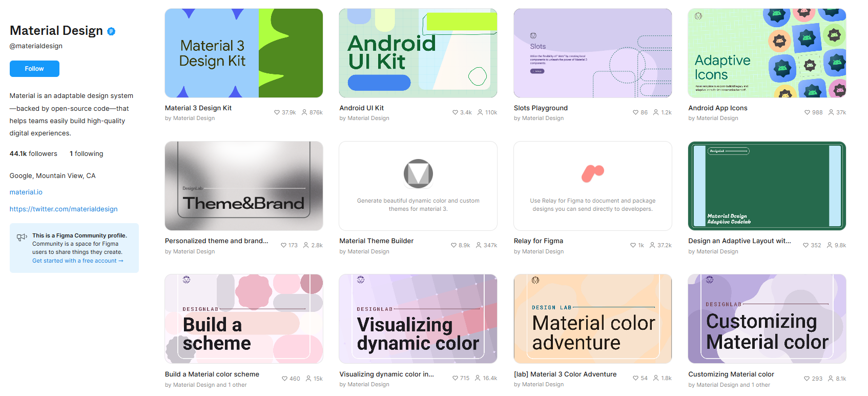This screenshot has height=396, width=868.
Task: Open the Adaptive Icons thumbnail
Action: click(767, 53)
